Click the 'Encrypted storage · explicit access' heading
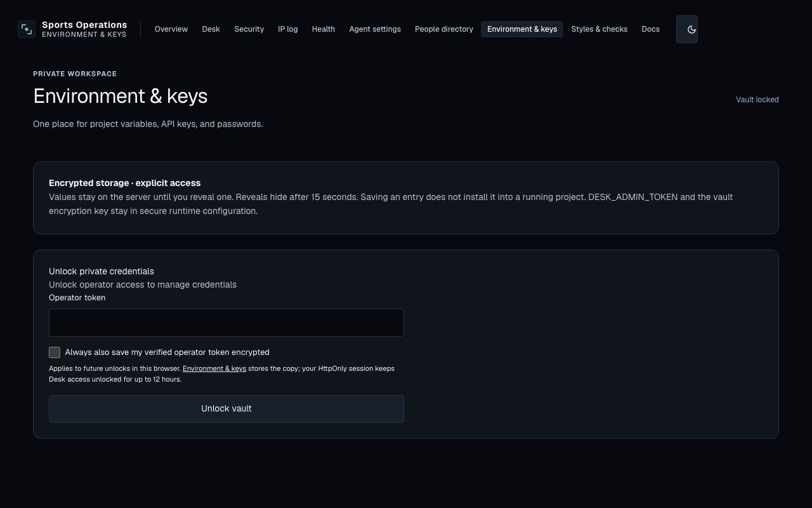The image size is (812, 508). click(x=125, y=183)
